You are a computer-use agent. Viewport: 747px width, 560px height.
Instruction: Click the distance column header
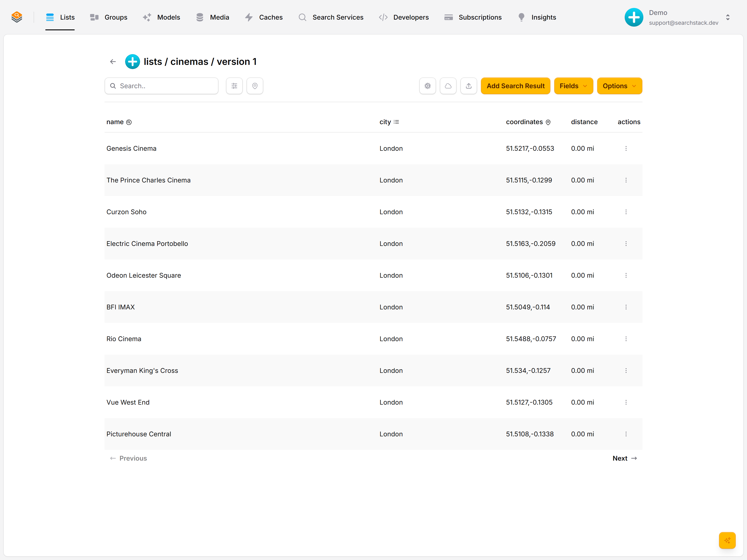[x=584, y=122]
